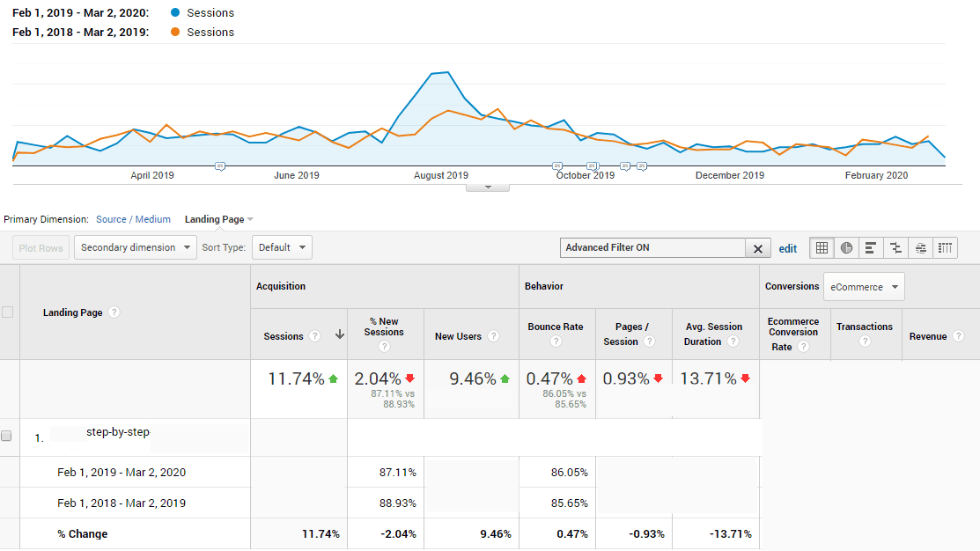Collapse the chart using the bottom arrow handle

[x=487, y=187]
